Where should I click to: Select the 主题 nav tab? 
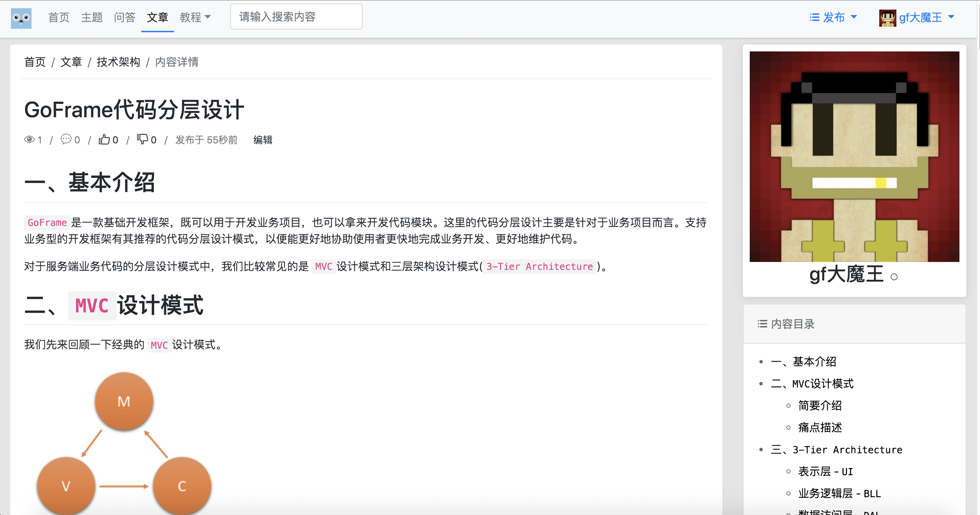pyautogui.click(x=92, y=17)
